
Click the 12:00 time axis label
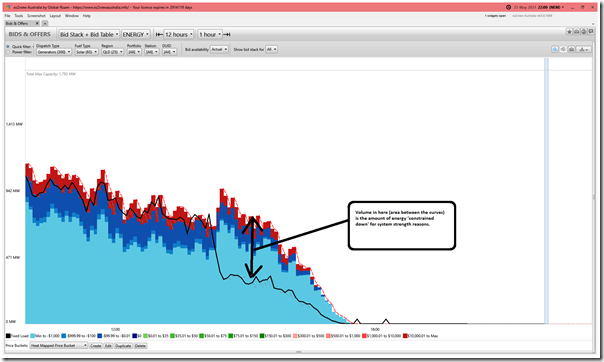coord(115,329)
